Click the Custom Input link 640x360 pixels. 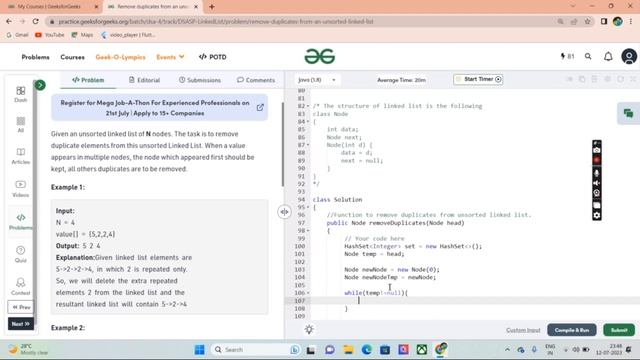click(x=523, y=330)
